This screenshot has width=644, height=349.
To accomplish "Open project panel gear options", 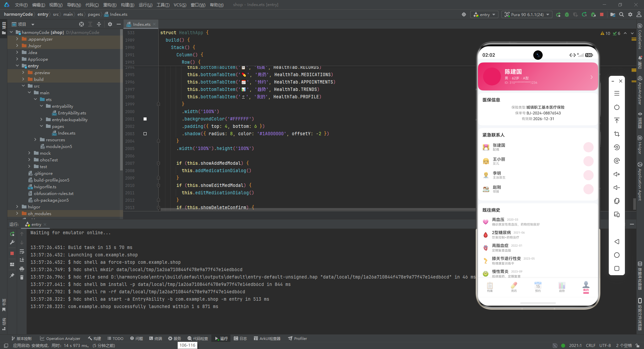I will (110, 24).
